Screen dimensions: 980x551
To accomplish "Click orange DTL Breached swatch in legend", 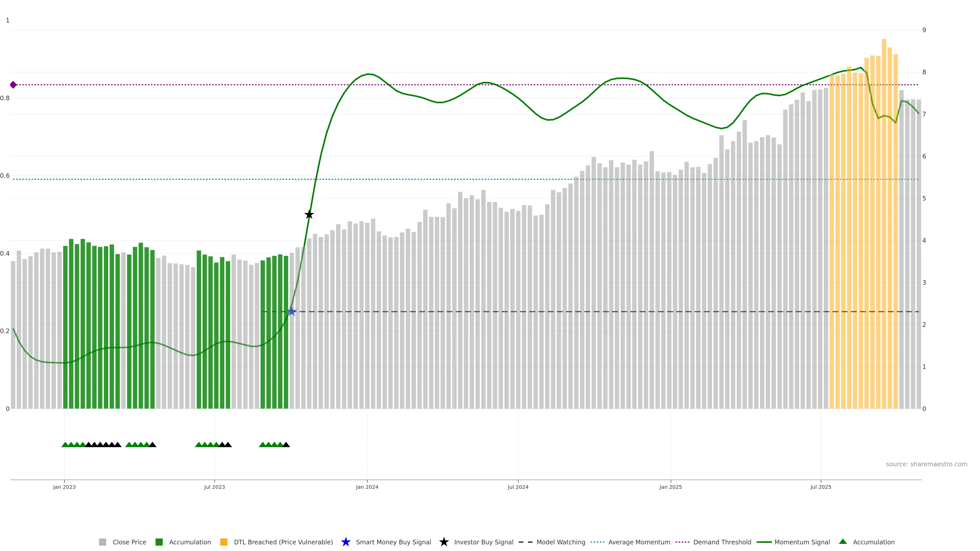I will 224,542.
